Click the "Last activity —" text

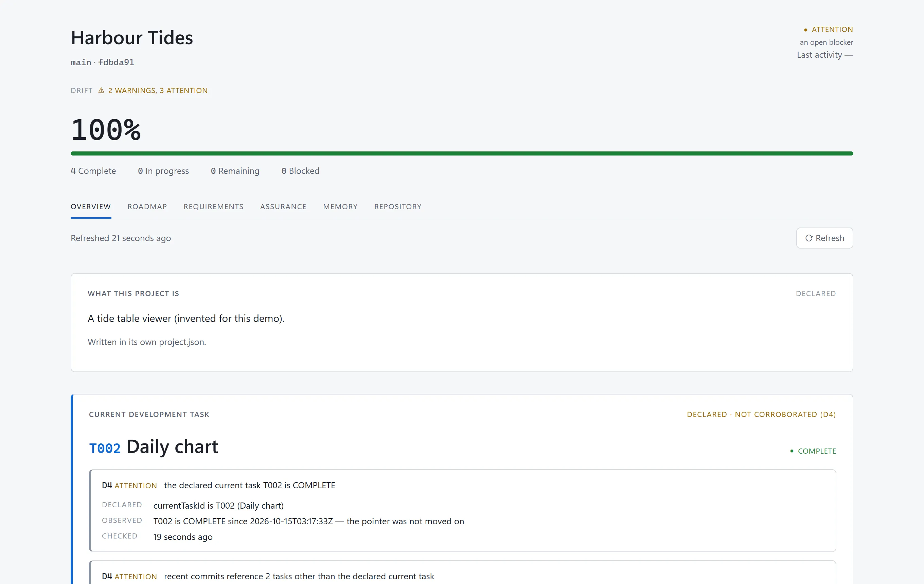(x=825, y=55)
